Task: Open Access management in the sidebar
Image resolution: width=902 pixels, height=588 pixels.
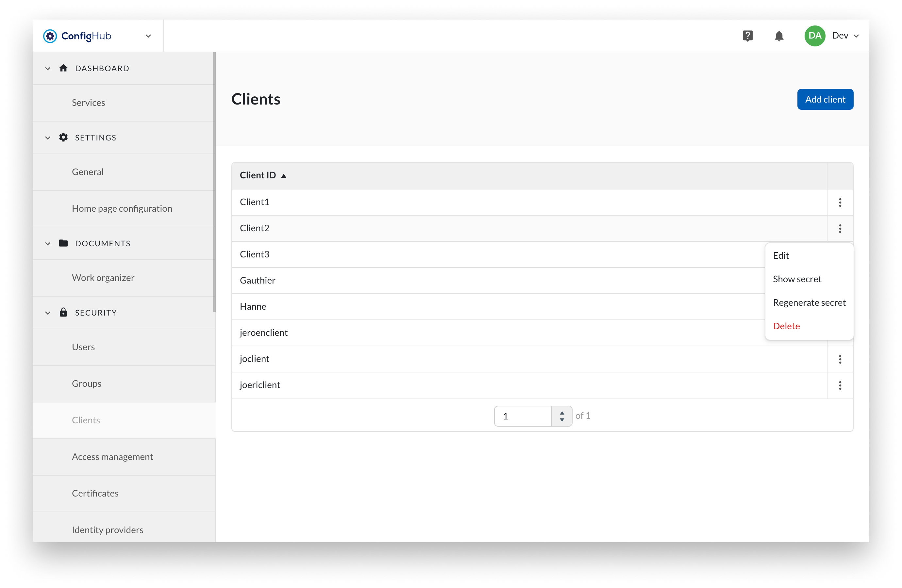Action: tap(124, 457)
